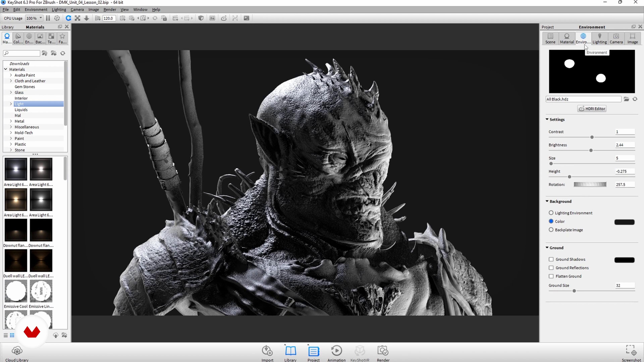Switch to the Scene tab
Viewport: 644px width, 362px height.
pos(550,39)
